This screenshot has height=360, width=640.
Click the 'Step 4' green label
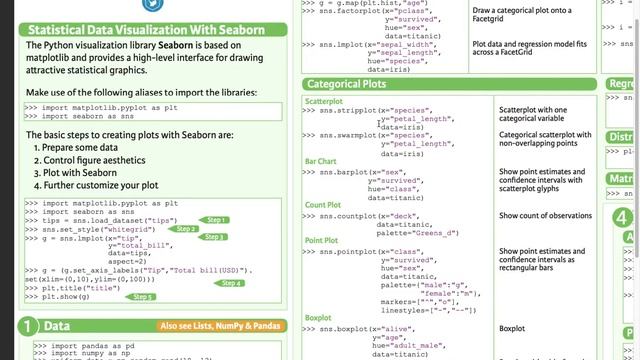coord(229,283)
